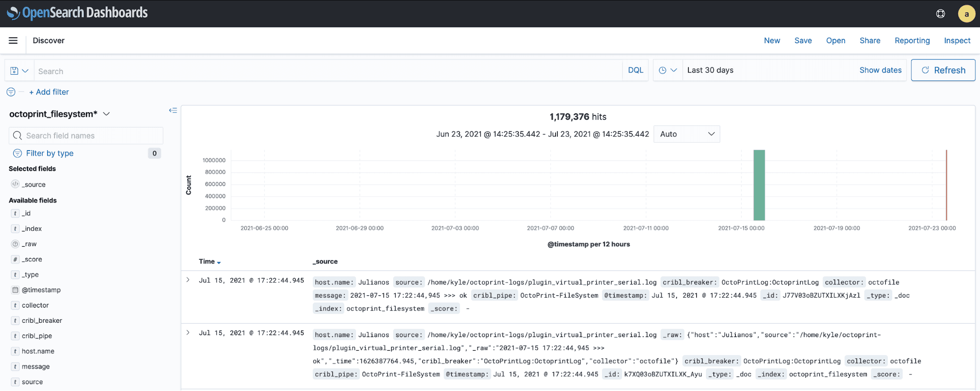Open the Auto interval dropdown
This screenshot has width=980, height=391.
tap(686, 134)
